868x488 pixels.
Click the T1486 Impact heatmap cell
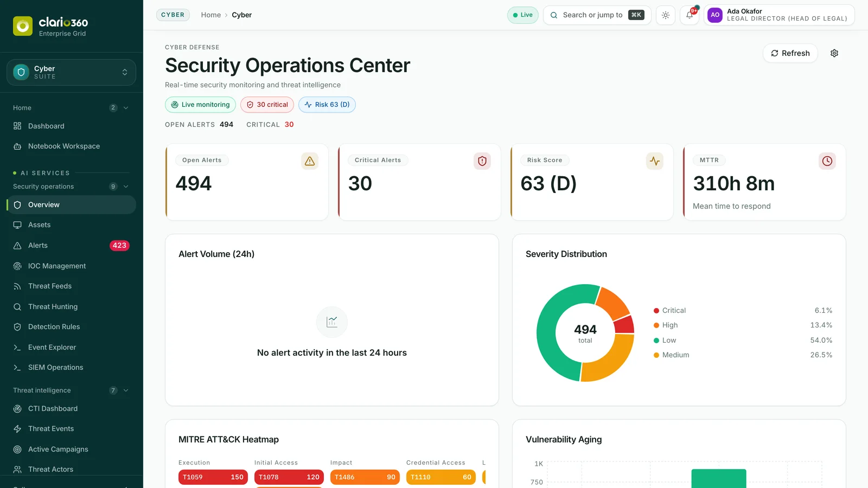[365, 477]
